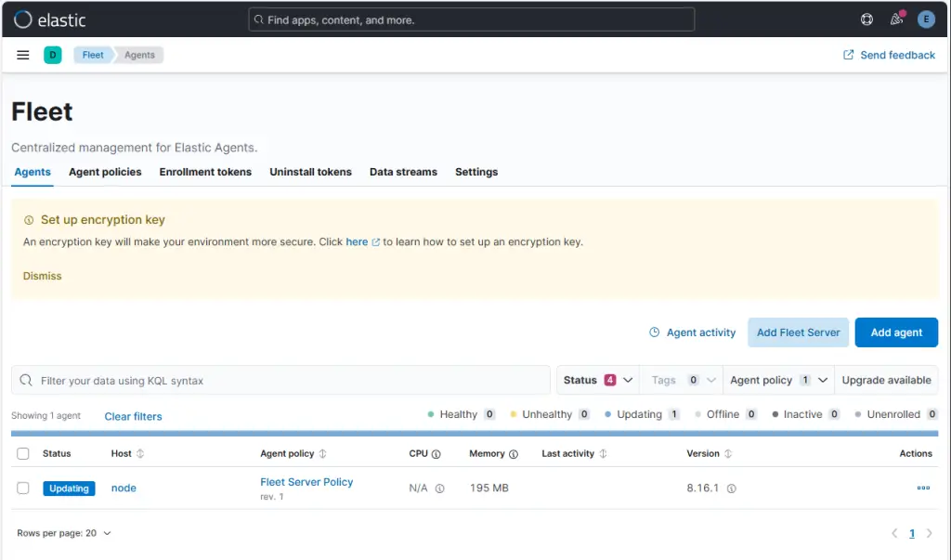Image resolution: width=951 pixels, height=560 pixels.
Task: Open the 'here' encryption key link
Action: (x=362, y=242)
